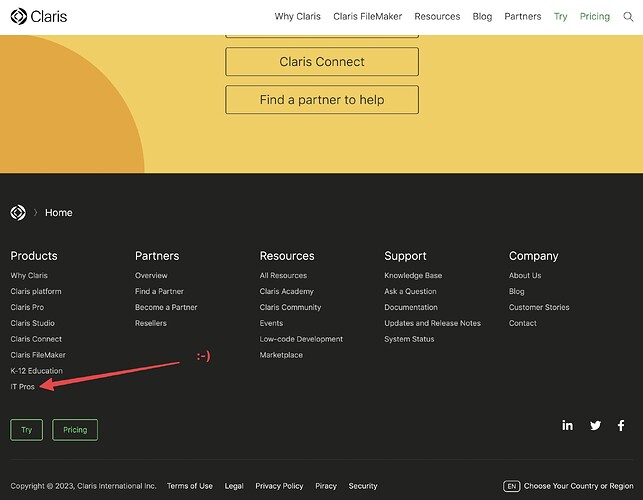Open Find a Partner footer link
Image resolution: width=643 pixels, height=500 pixels.
pos(159,291)
